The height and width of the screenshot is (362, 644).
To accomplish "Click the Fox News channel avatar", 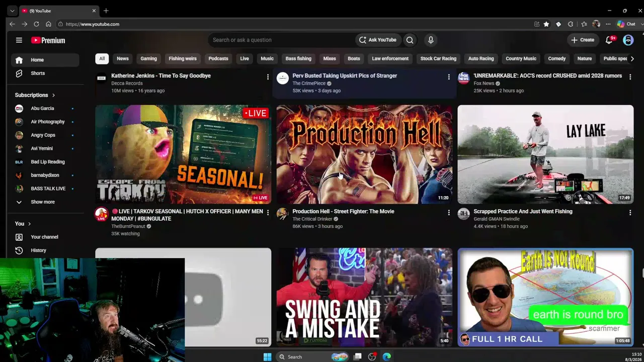I will click(x=464, y=78).
